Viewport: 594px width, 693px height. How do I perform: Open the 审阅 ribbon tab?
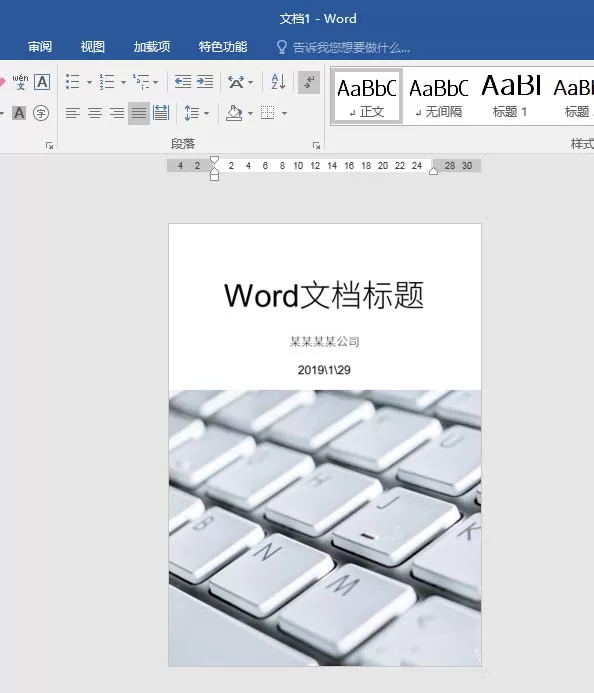tap(40, 46)
